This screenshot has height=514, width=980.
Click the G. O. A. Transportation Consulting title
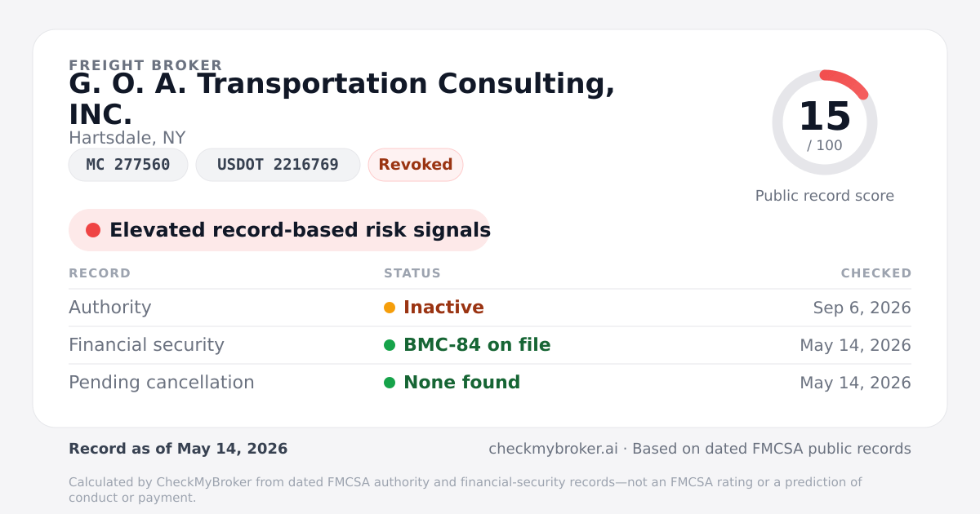[x=342, y=100]
